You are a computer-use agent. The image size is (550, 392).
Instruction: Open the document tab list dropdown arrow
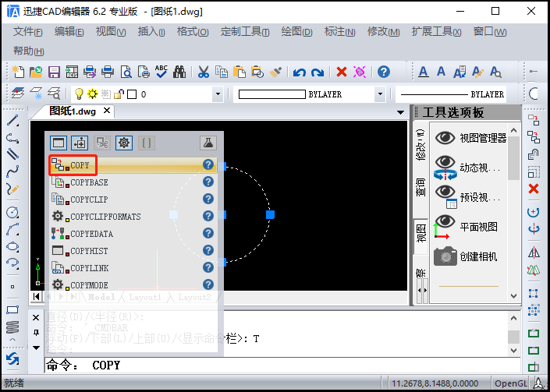400,112
